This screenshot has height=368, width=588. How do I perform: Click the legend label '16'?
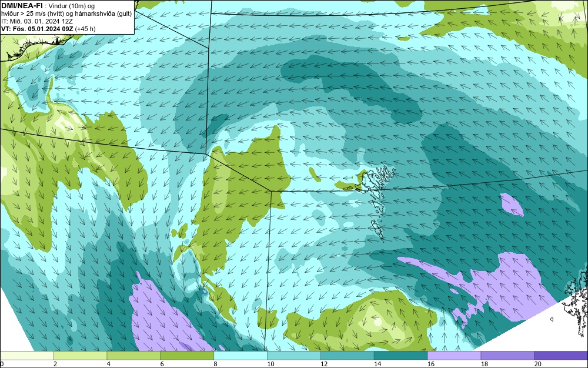click(x=431, y=364)
